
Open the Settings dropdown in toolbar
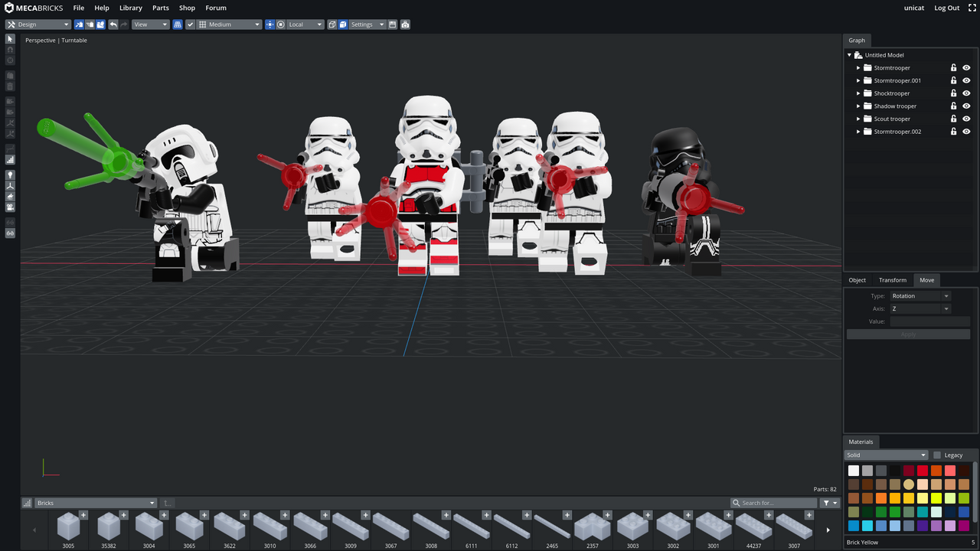point(367,24)
